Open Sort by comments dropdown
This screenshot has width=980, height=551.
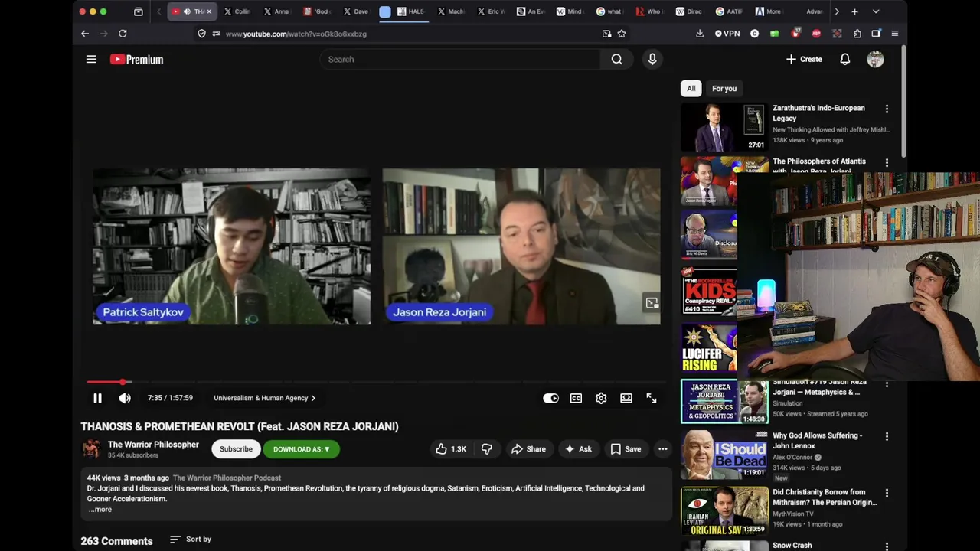pos(191,540)
